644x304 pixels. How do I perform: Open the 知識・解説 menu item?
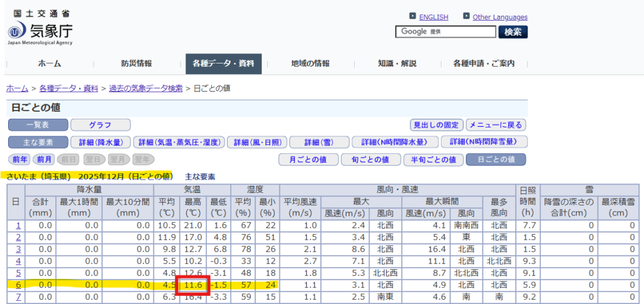click(x=396, y=63)
